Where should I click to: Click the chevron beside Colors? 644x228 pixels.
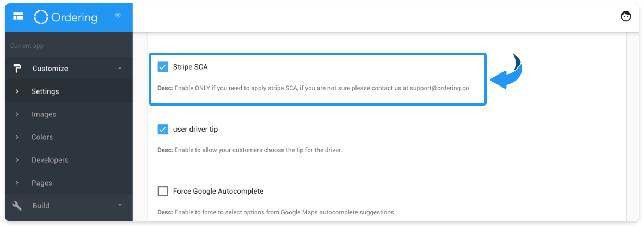pyautogui.click(x=17, y=137)
